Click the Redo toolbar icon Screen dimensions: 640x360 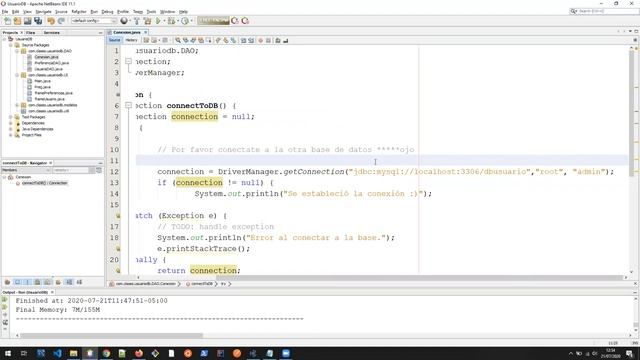(x=61, y=21)
